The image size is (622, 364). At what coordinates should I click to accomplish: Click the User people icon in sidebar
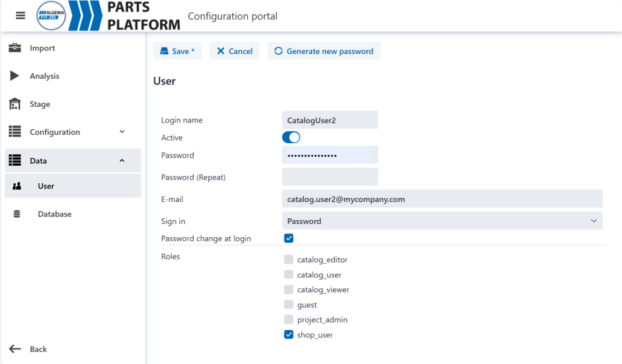[x=17, y=186]
